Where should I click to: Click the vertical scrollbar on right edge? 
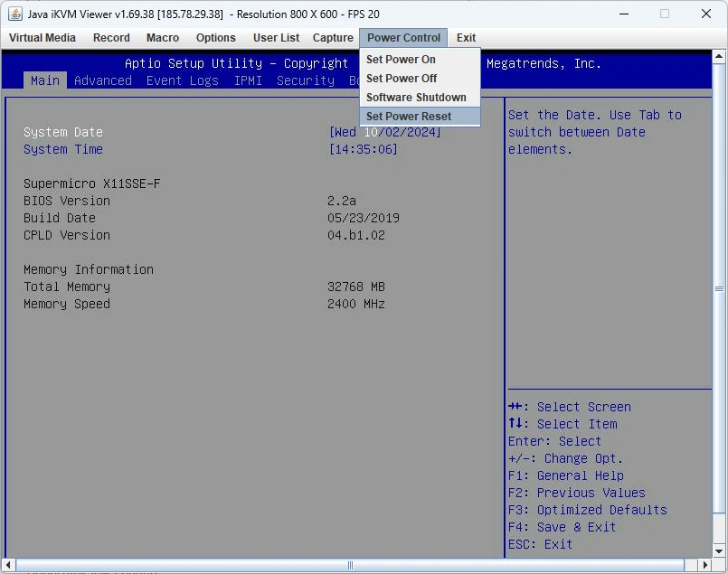click(x=719, y=289)
